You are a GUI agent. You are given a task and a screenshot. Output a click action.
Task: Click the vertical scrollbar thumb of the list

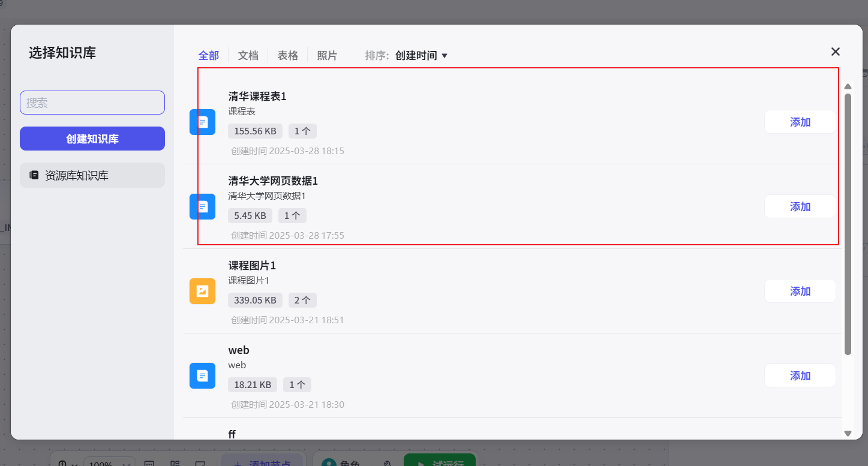(848, 224)
